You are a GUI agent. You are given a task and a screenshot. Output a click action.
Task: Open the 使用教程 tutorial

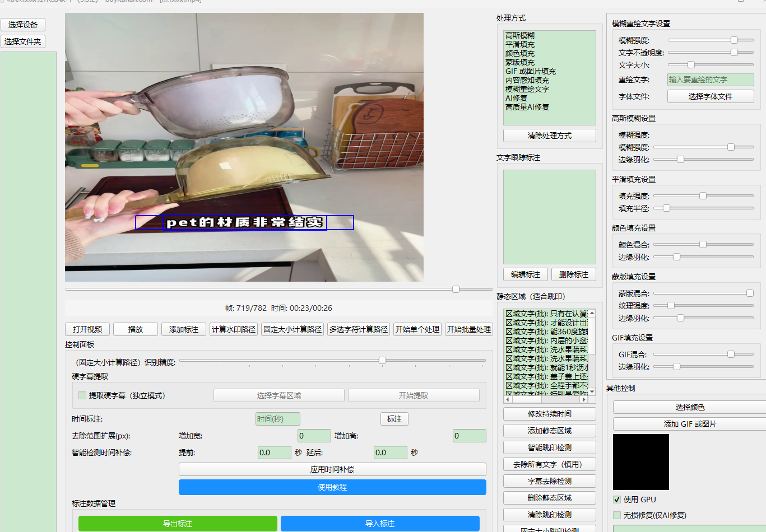click(332, 487)
